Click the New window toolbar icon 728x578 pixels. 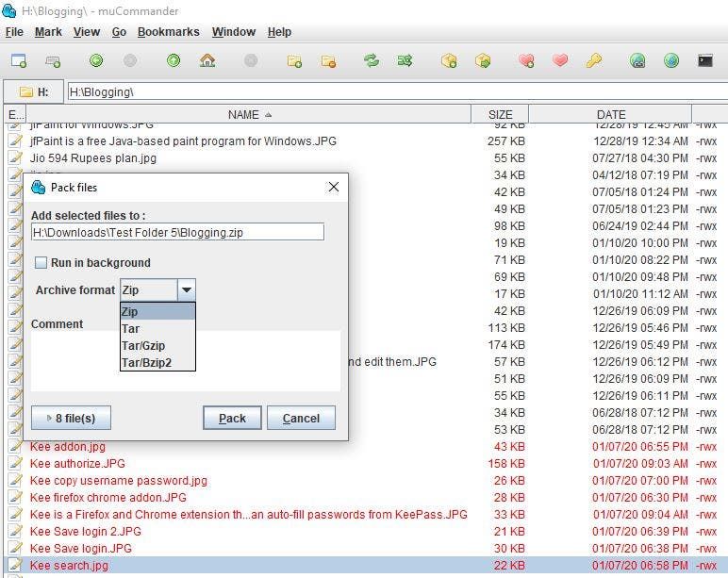pos(19,61)
